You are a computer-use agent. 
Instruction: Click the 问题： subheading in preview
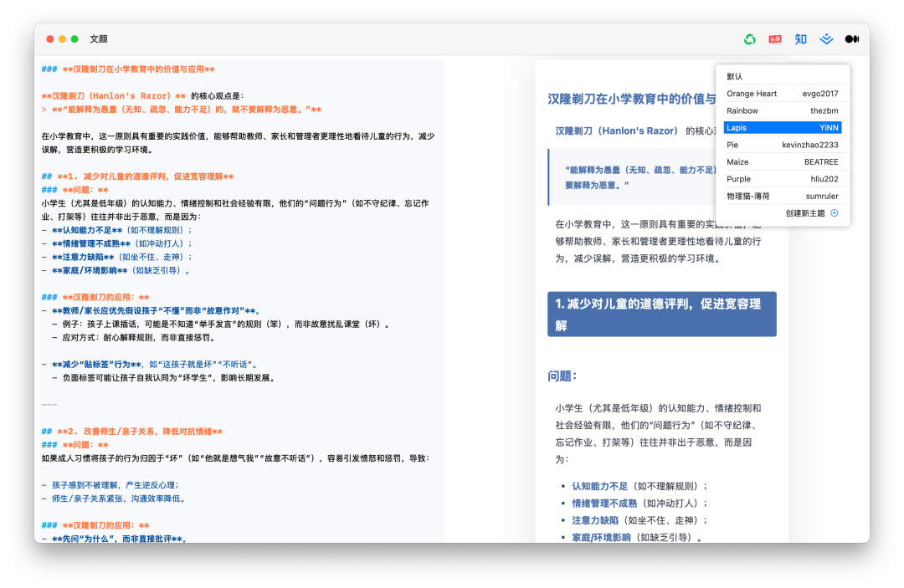pyautogui.click(x=563, y=376)
